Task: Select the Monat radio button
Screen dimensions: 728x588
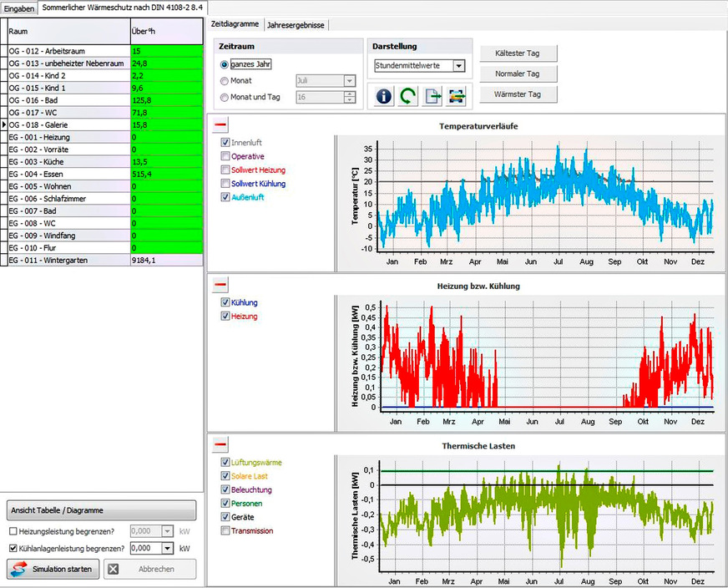Action: pyautogui.click(x=225, y=79)
